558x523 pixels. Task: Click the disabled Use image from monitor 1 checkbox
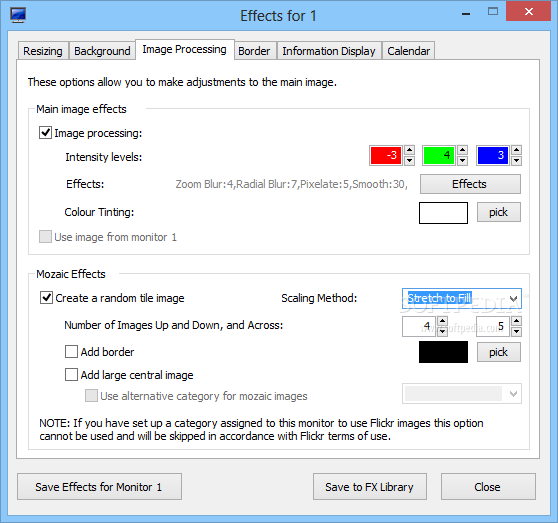pyautogui.click(x=45, y=237)
